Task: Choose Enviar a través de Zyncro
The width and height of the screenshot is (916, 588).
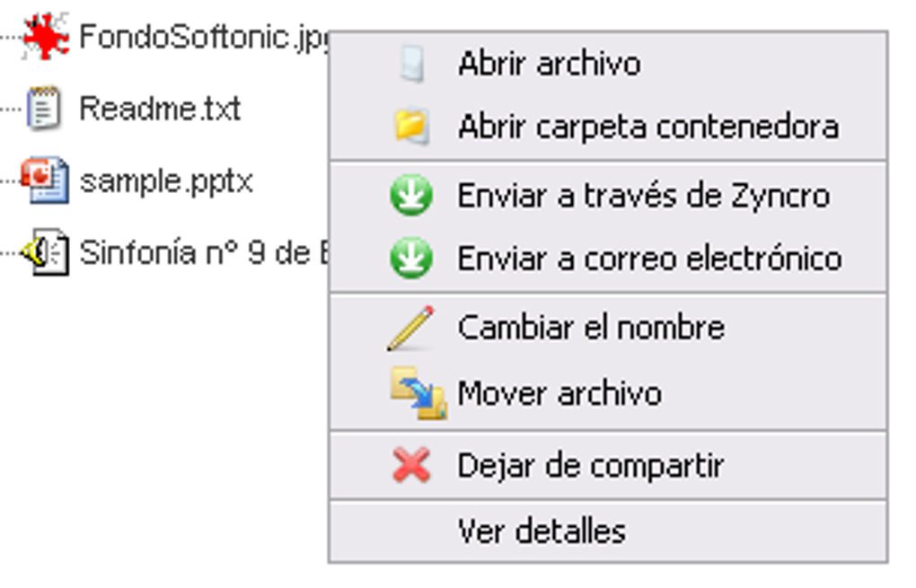Action: click(x=643, y=195)
